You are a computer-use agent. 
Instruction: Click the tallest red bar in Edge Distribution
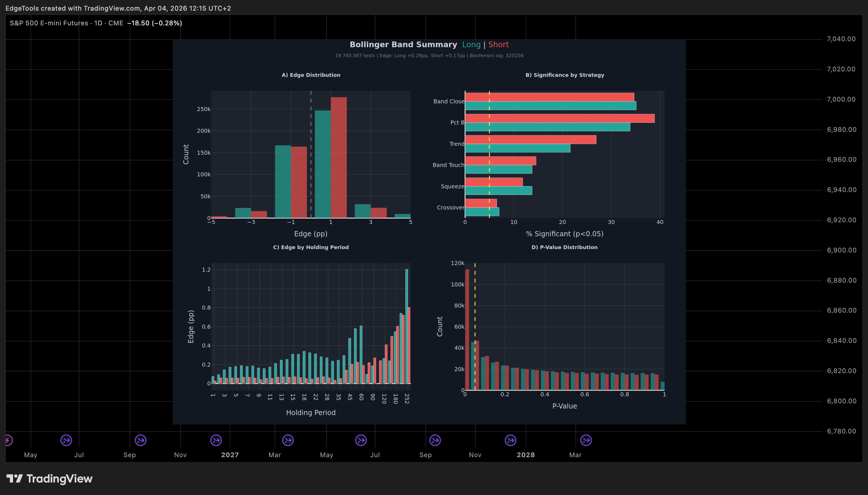tap(339, 157)
